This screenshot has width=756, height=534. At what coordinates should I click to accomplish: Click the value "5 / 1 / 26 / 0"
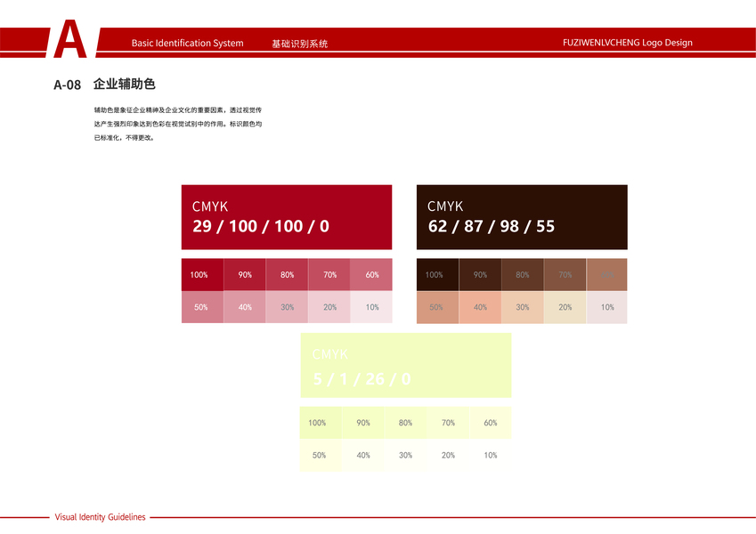362,379
